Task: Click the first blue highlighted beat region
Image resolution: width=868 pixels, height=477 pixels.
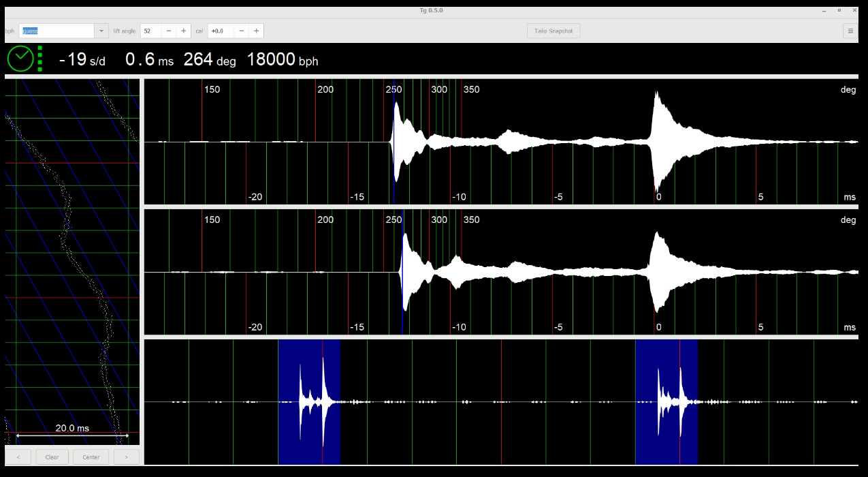Action: click(x=308, y=402)
